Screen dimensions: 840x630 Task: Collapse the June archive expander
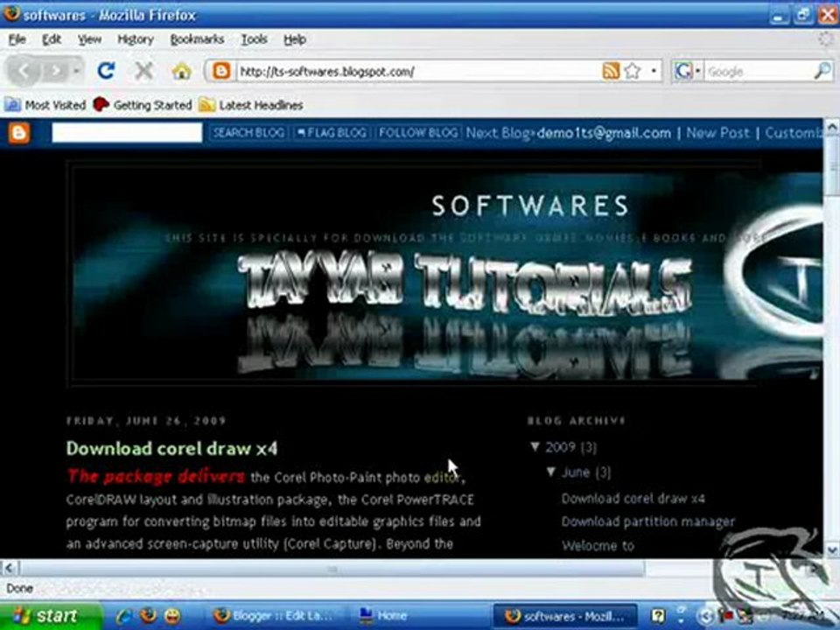click(x=551, y=472)
